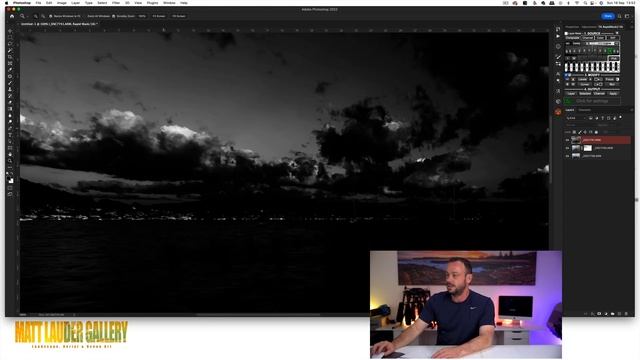Select the Horizontal Type tool
640x360 pixels.
(10, 135)
